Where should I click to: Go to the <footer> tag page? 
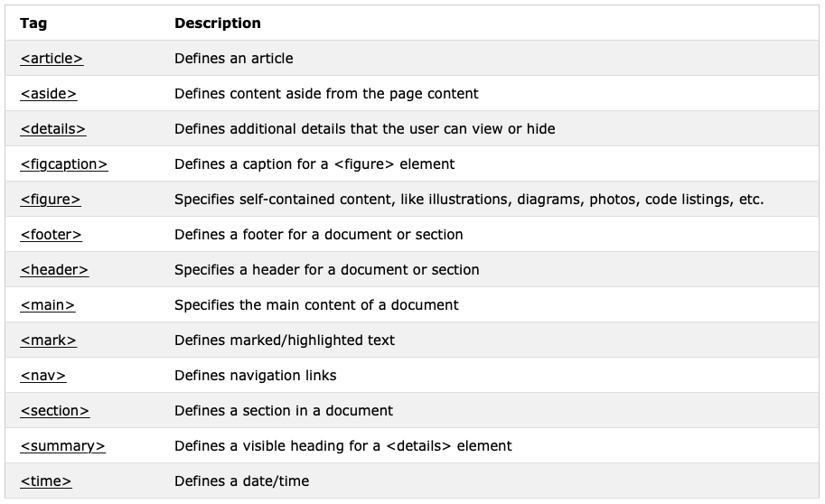(x=51, y=235)
